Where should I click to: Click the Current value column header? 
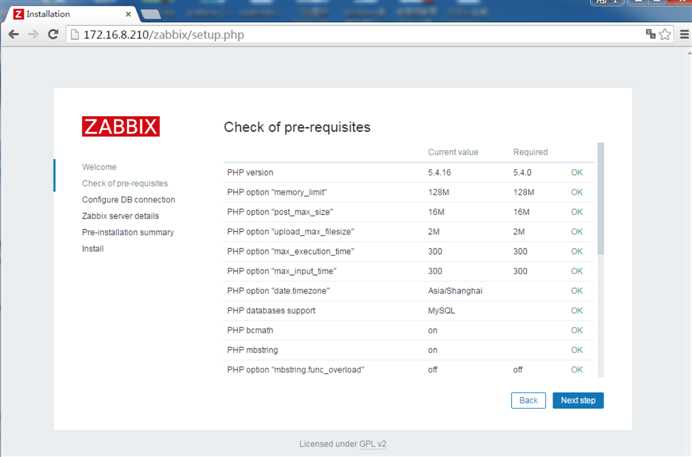(x=453, y=152)
